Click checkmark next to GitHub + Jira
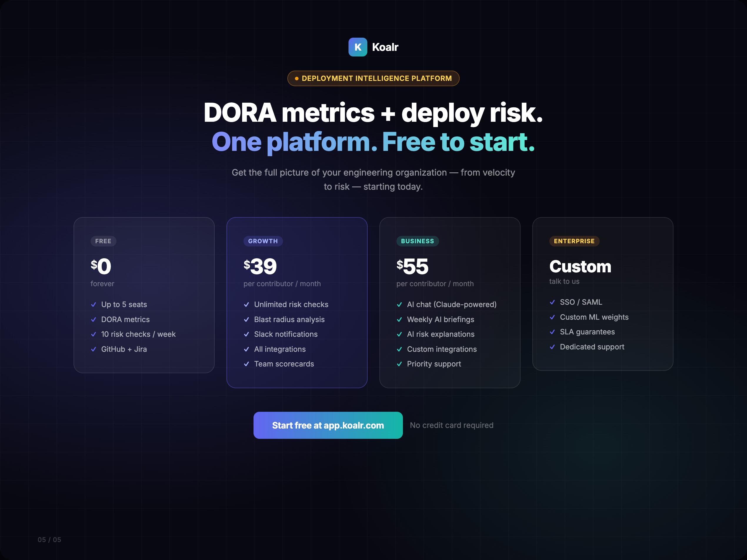 point(94,349)
